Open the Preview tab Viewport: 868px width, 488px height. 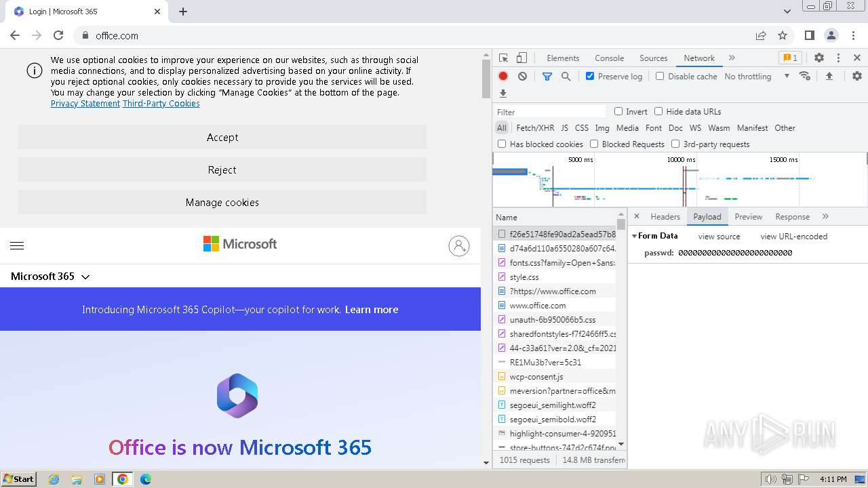click(749, 217)
